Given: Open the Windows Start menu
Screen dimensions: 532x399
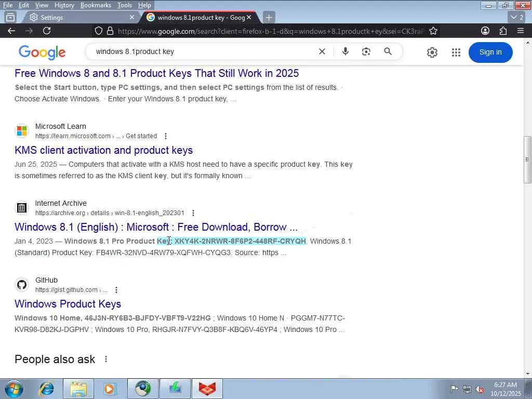Looking at the screenshot, I should coord(14,389).
